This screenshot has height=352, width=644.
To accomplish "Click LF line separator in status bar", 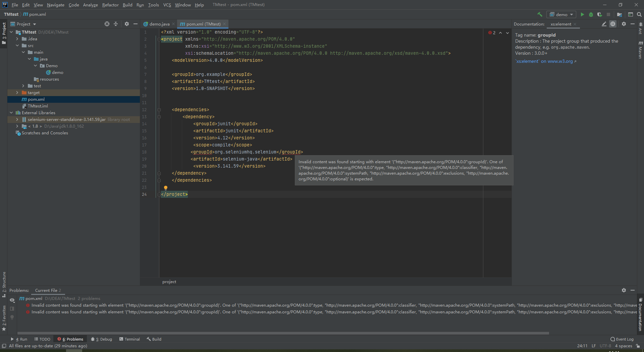I will (x=594, y=346).
